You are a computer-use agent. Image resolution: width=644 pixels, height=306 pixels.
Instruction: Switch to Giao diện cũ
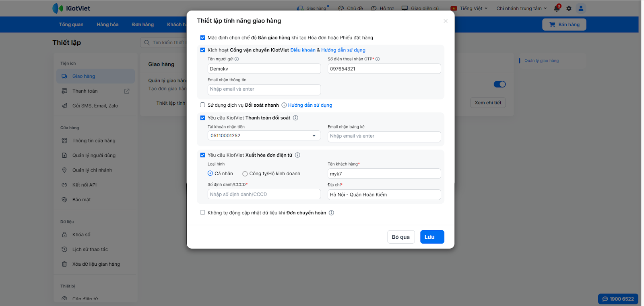coord(420,8)
